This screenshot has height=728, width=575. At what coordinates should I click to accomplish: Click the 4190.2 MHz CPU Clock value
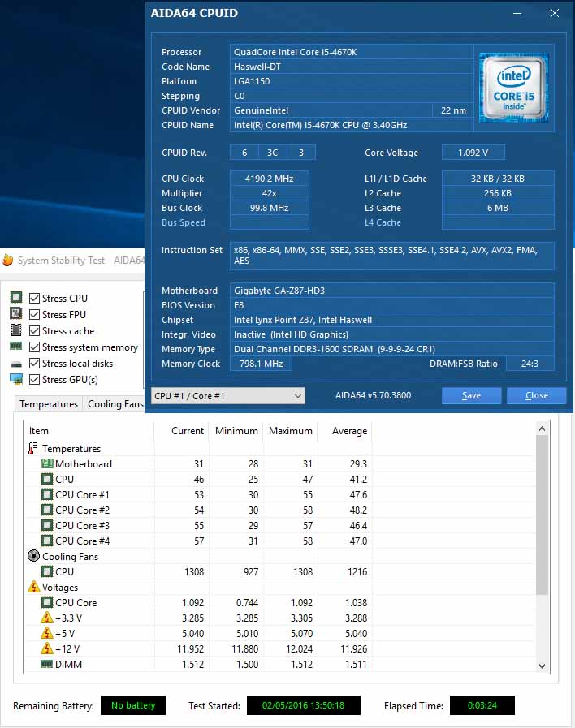pyautogui.click(x=270, y=179)
